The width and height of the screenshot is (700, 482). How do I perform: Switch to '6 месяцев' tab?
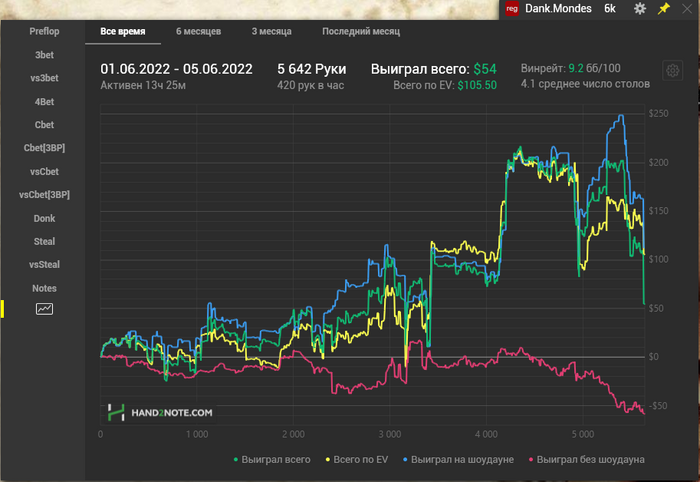pyautogui.click(x=198, y=32)
